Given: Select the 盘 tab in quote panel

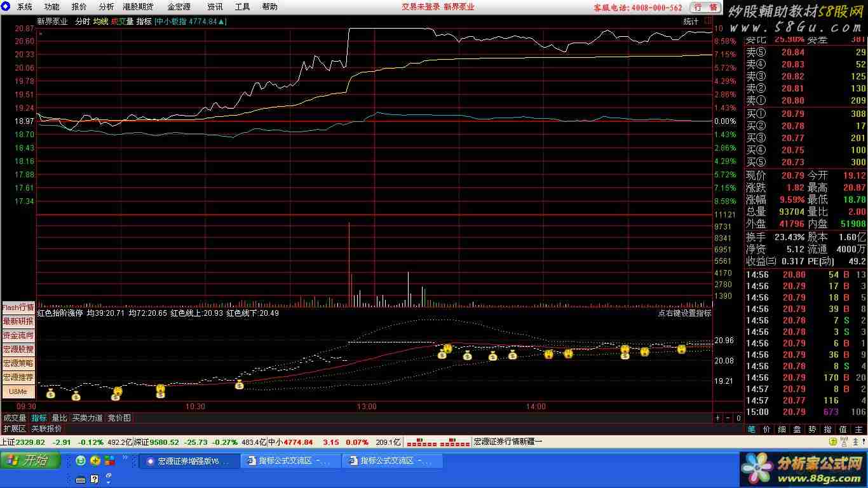Looking at the screenshot, I should 797,430.
